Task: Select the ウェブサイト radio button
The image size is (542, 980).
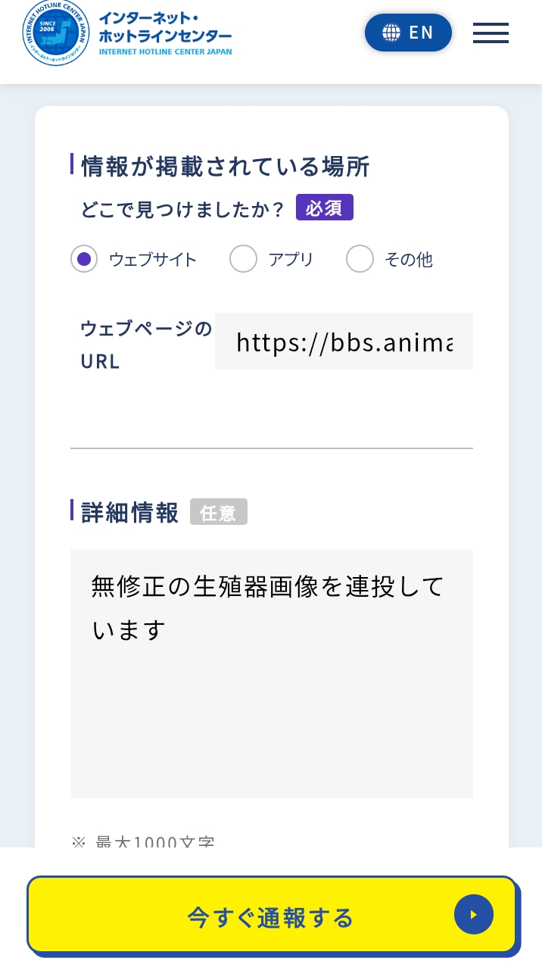Action: pyautogui.click(x=85, y=259)
